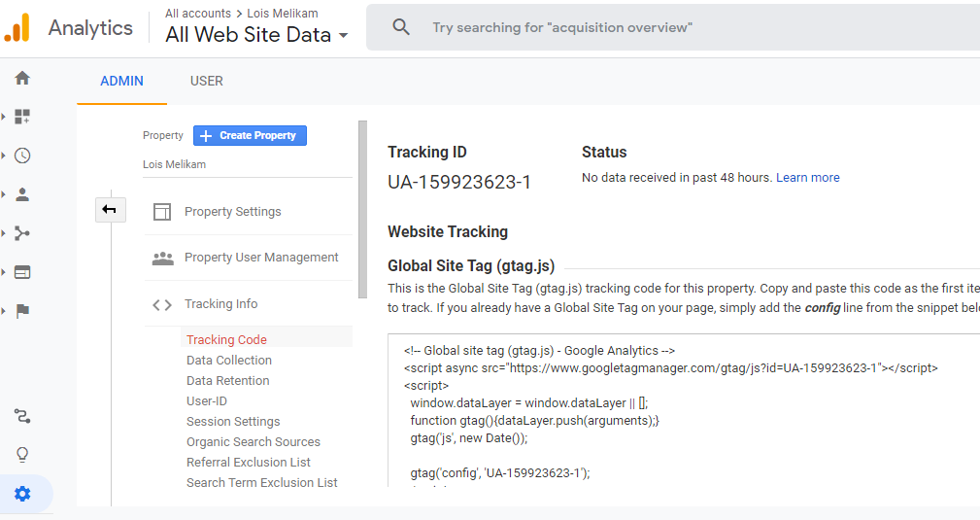Switch to the USER tab
980x520 pixels.
coord(207,81)
